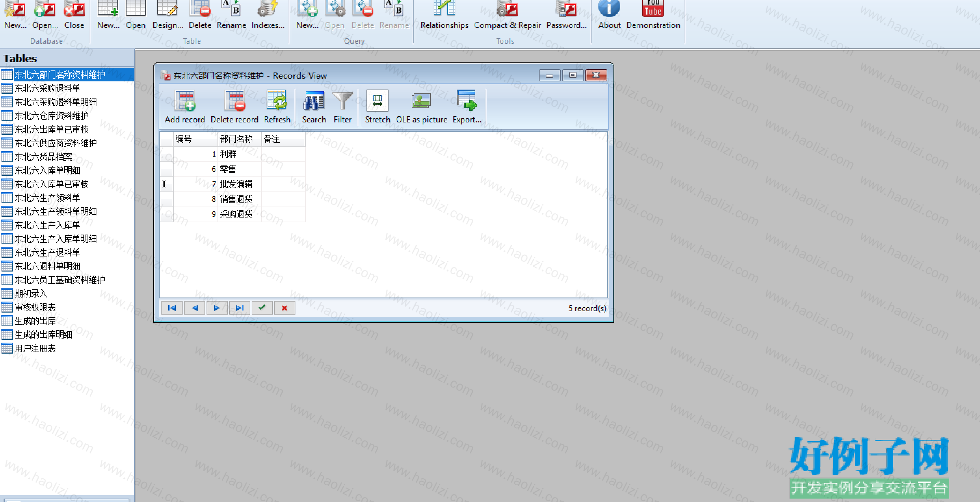Open the Relationships tool
This screenshot has height=502, width=980.
point(444,15)
